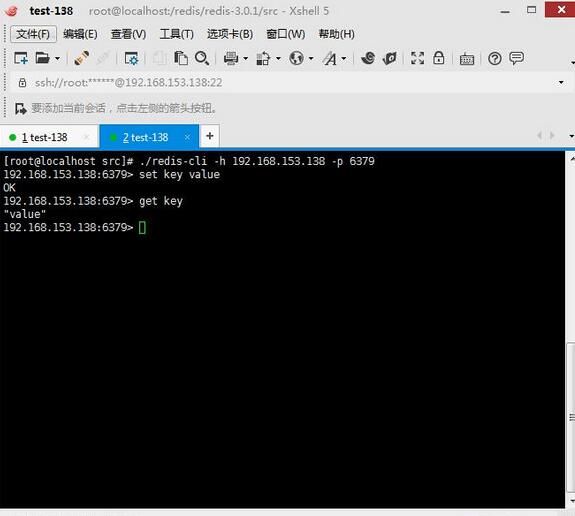Close tab 2 test-138
This screenshot has width=575, height=516.
[x=187, y=137]
